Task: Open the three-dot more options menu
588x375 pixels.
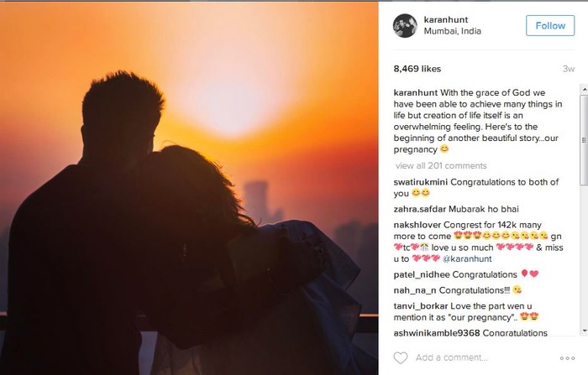Action: coord(567,358)
